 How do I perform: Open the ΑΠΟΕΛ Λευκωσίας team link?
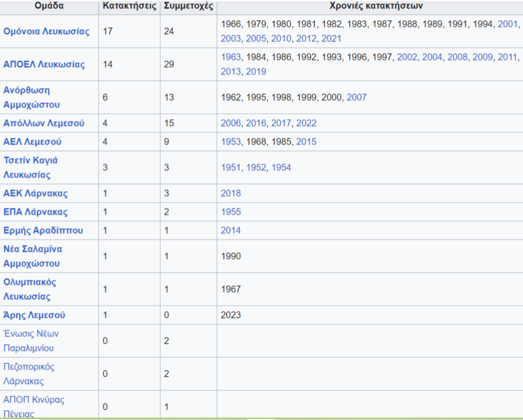tap(44, 64)
